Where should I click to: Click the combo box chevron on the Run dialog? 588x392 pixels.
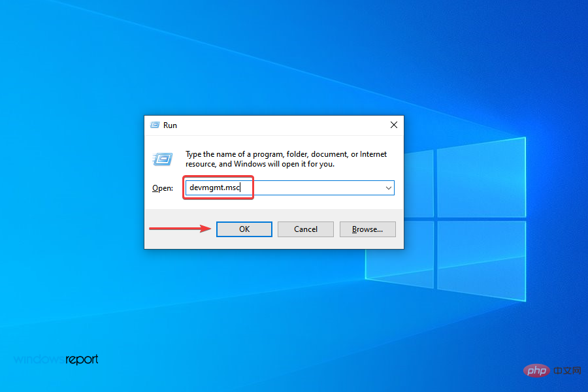[x=389, y=188]
